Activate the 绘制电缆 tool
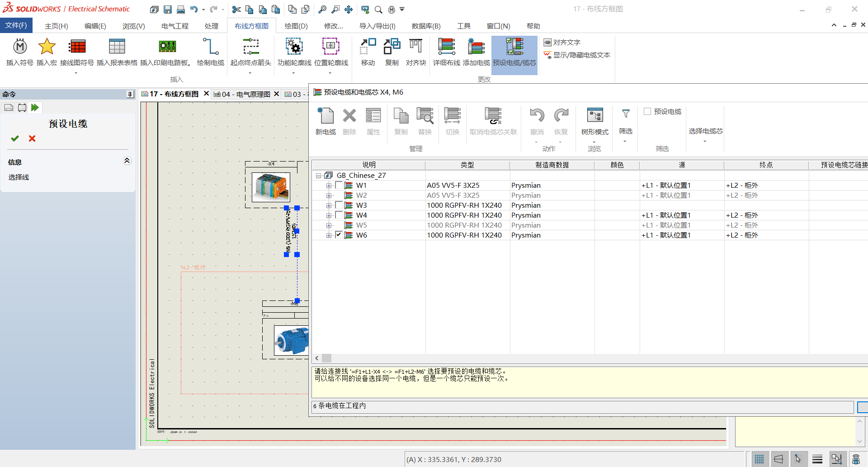The height and width of the screenshot is (467, 868). tap(211, 52)
